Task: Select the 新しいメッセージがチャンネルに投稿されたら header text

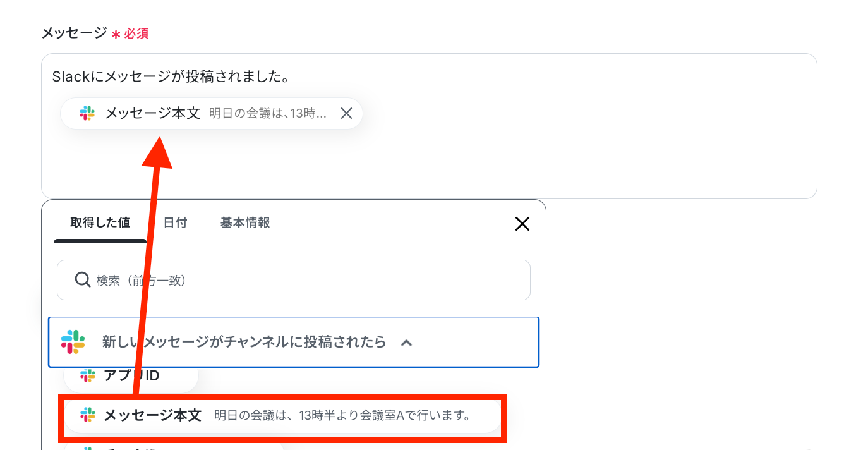Action: coord(244,342)
